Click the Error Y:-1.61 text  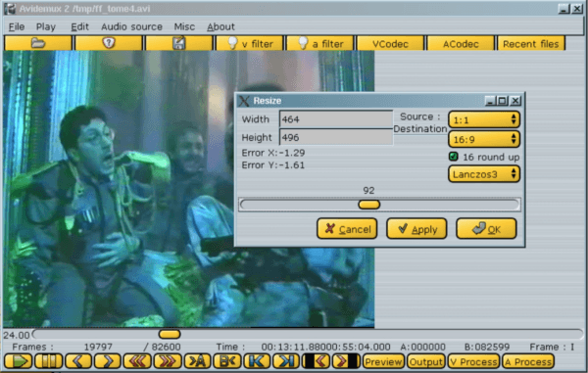[x=273, y=165]
